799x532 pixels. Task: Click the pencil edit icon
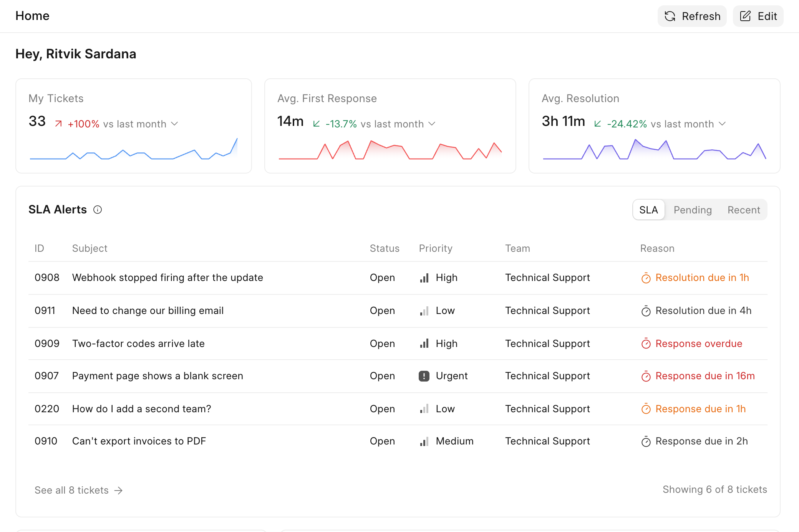pyautogui.click(x=745, y=16)
